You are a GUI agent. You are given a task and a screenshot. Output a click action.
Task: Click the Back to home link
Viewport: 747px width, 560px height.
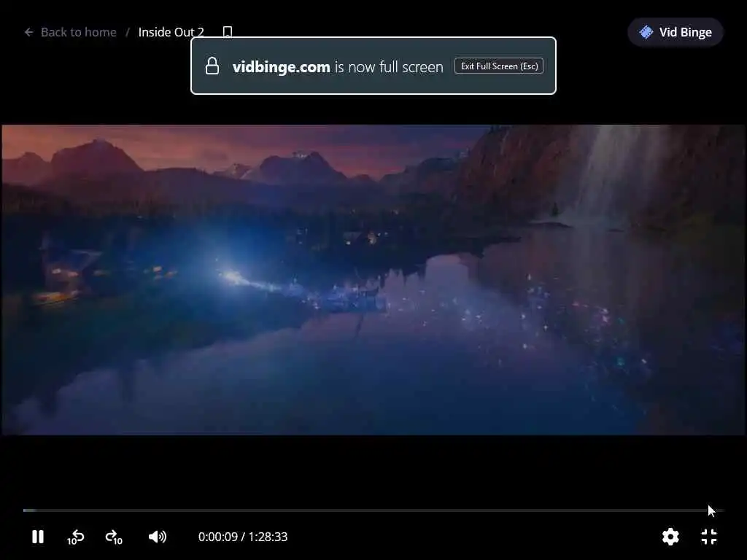78,32
